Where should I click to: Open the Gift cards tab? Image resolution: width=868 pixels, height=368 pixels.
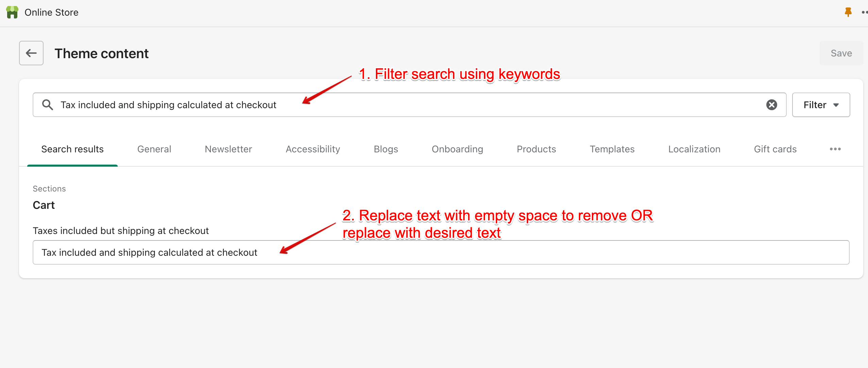[775, 149]
